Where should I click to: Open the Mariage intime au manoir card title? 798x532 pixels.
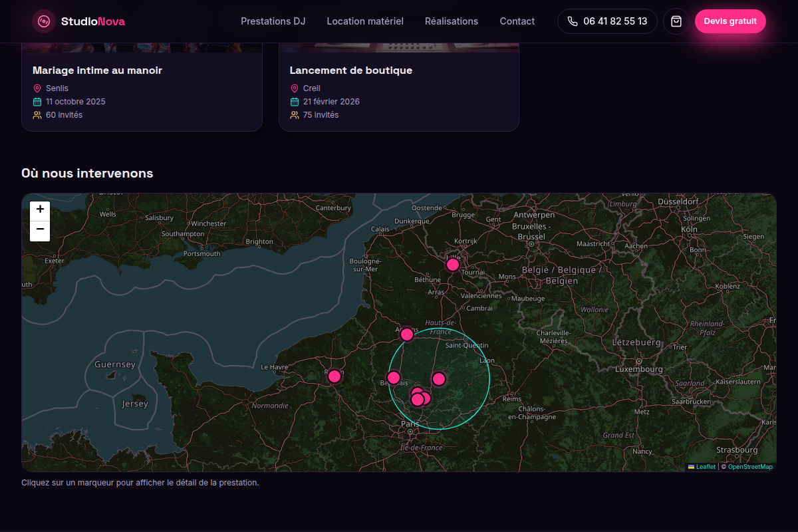(98, 70)
